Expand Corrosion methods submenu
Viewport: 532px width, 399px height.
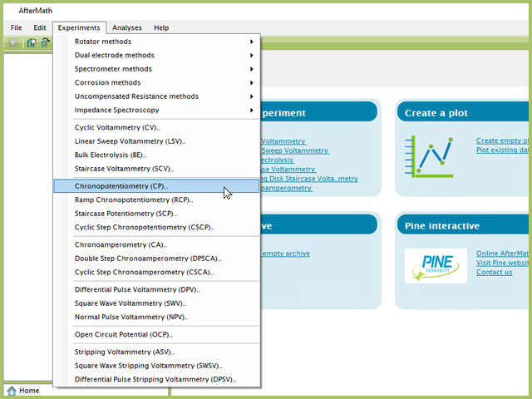157,83
